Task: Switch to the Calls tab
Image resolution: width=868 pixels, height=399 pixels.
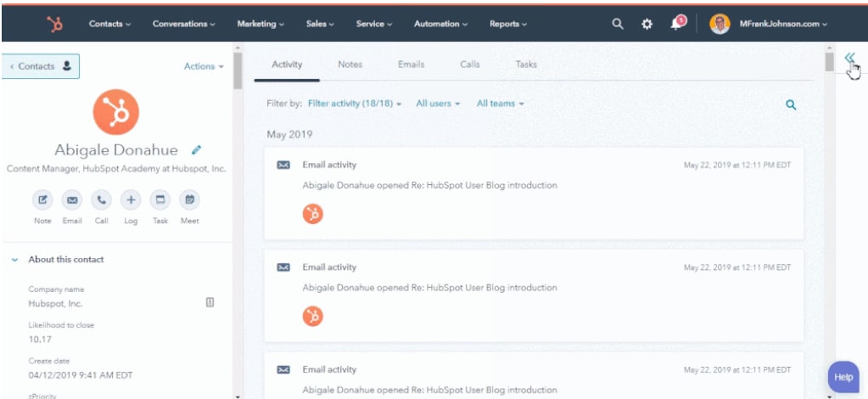Action: point(470,65)
